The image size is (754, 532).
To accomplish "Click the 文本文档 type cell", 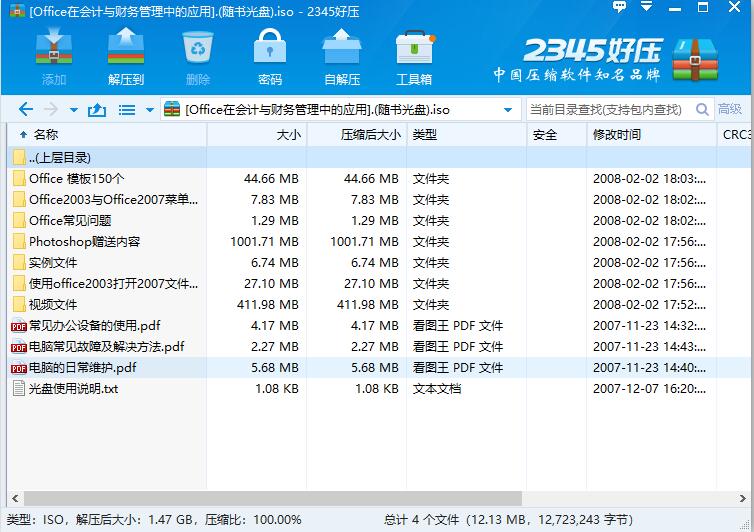I will click(x=437, y=389).
